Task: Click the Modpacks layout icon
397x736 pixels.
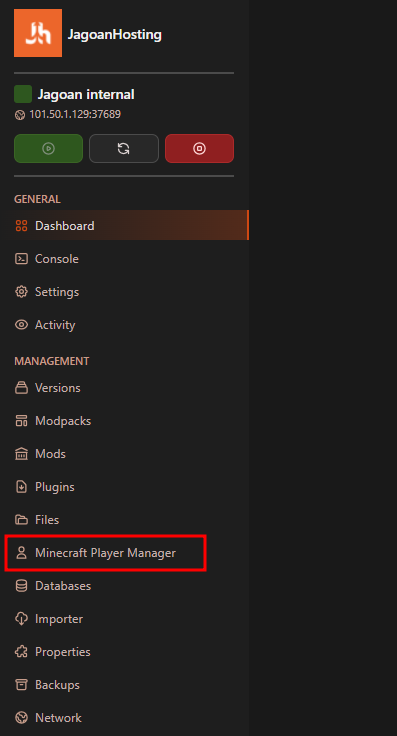Action: coord(22,421)
